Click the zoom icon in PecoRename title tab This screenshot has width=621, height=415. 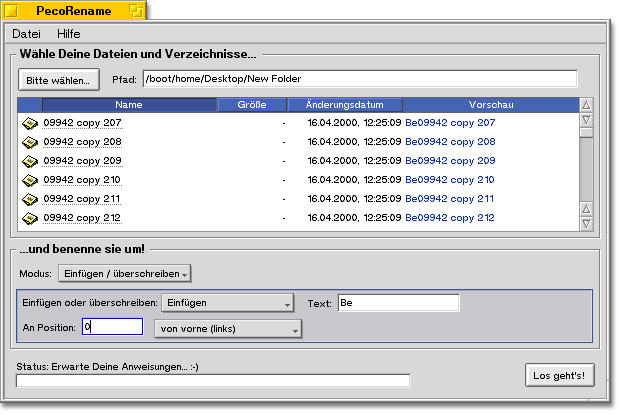pos(136,11)
